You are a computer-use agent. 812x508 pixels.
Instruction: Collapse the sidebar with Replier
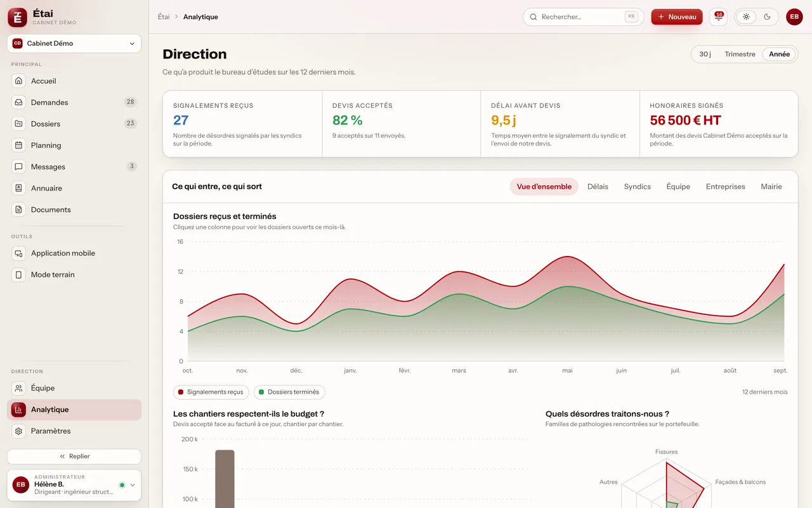[x=74, y=456]
